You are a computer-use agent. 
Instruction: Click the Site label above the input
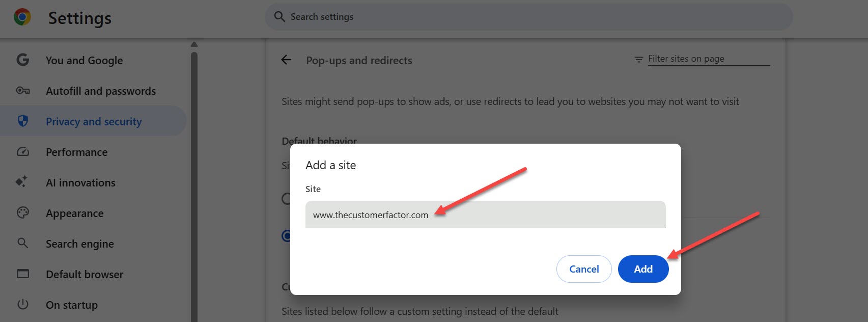tap(313, 189)
